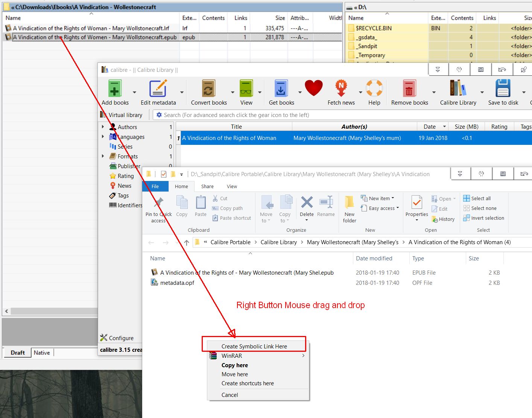Open the WinRAR submenu entry
The width and height of the screenshot is (532, 418).
coord(258,356)
